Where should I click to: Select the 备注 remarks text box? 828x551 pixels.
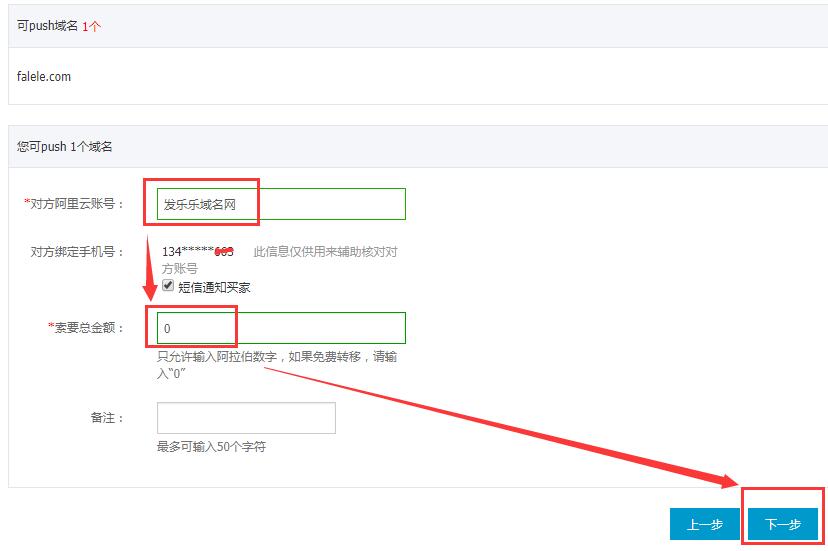click(x=246, y=418)
